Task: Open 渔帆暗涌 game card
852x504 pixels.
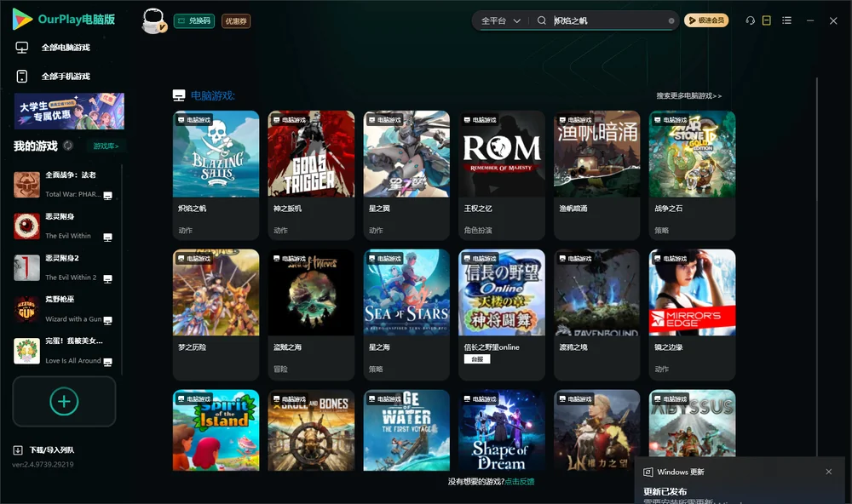Action: pos(596,175)
